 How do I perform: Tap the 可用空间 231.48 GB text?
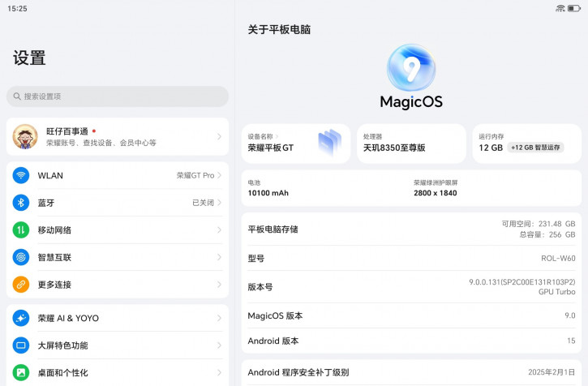(539, 224)
